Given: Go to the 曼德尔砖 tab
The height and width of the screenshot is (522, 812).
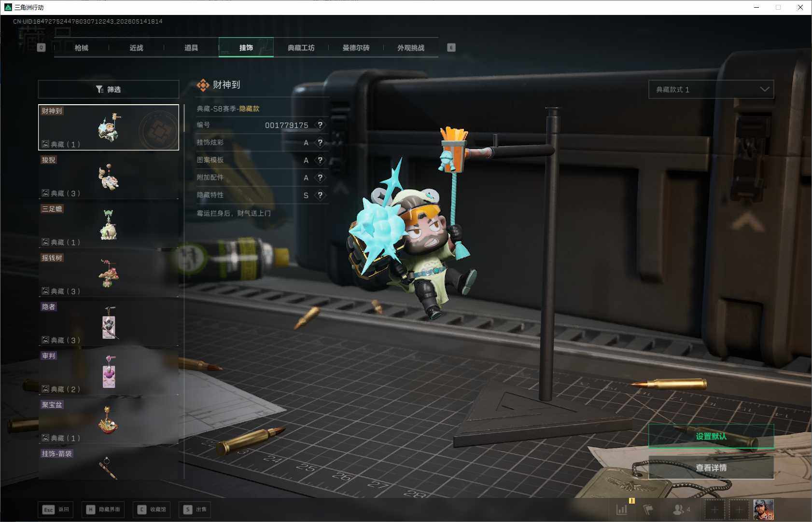Looking at the screenshot, I should click(356, 48).
